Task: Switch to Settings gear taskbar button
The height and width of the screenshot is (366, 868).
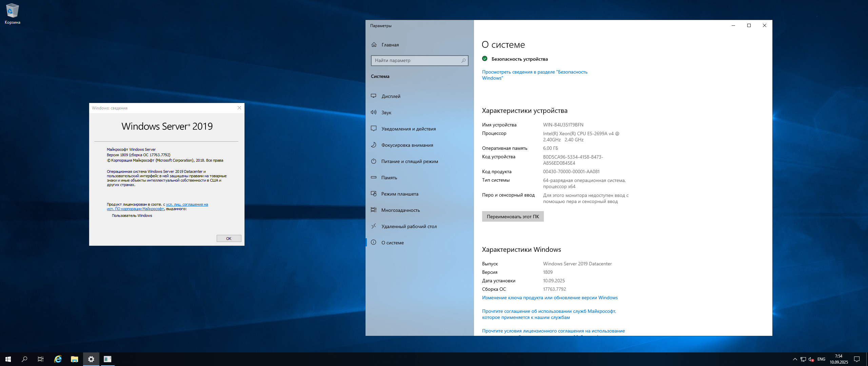Action: pos(91,359)
